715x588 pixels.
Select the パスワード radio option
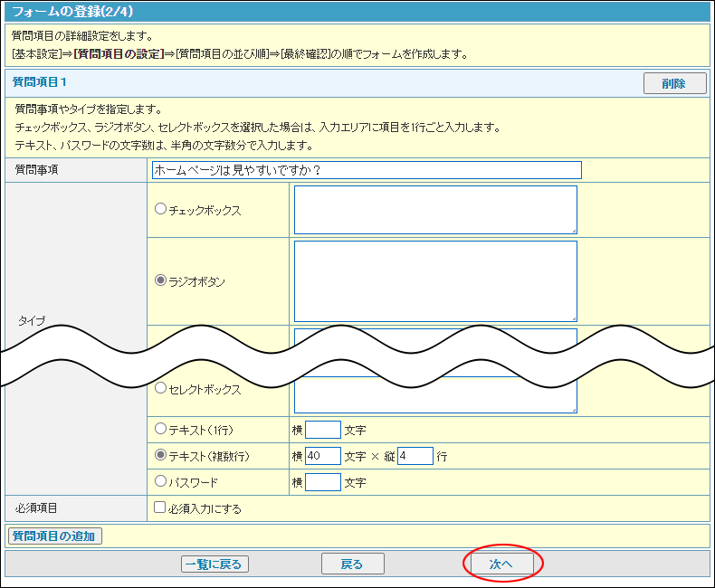pos(161,481)
